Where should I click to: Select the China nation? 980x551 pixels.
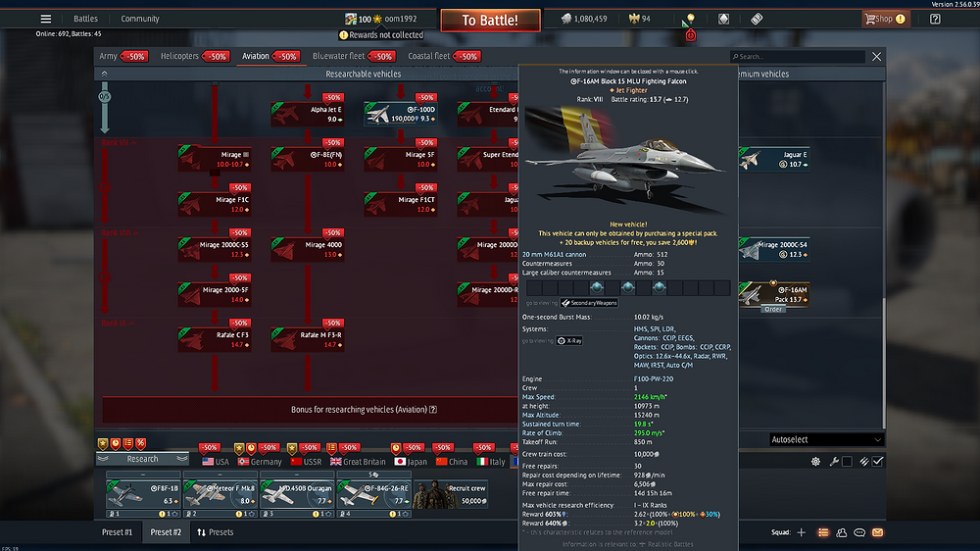pos(451,462)
